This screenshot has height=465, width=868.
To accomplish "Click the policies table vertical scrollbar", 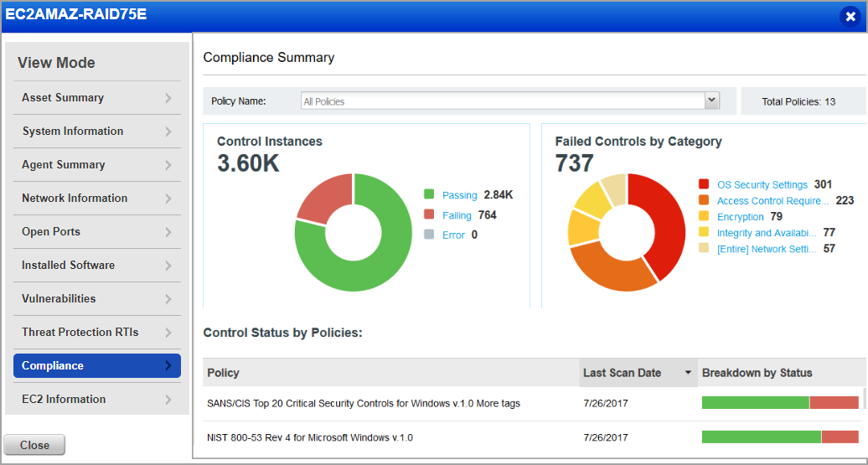I will pyautogui.click(x=864, y=398).
